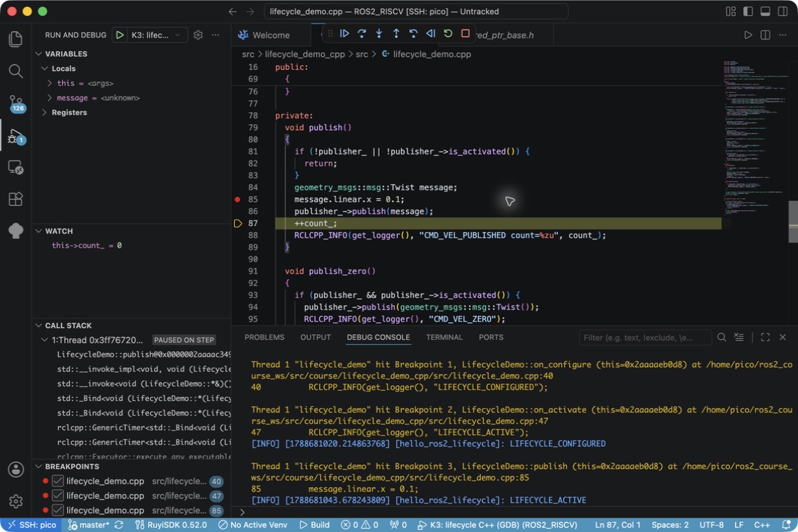Open launch.json via the gear icon
Screen dimensions: 798x532
198,35
